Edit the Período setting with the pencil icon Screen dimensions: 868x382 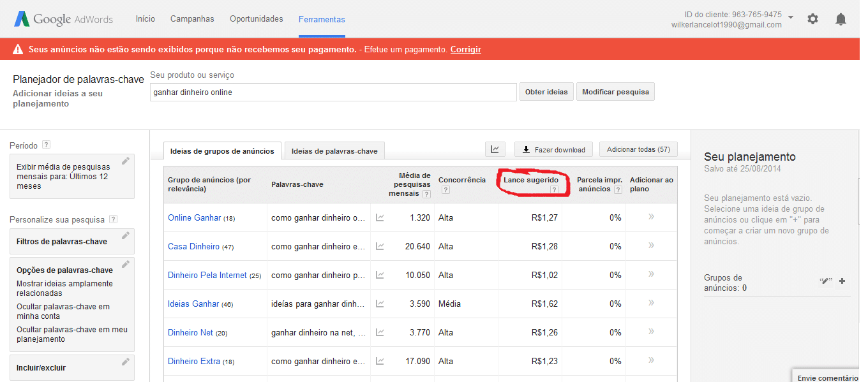pos(126,161)
